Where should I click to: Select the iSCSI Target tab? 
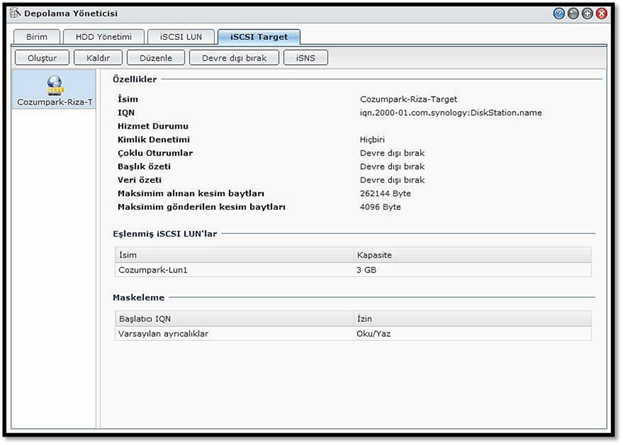click(x=258, y=37)
